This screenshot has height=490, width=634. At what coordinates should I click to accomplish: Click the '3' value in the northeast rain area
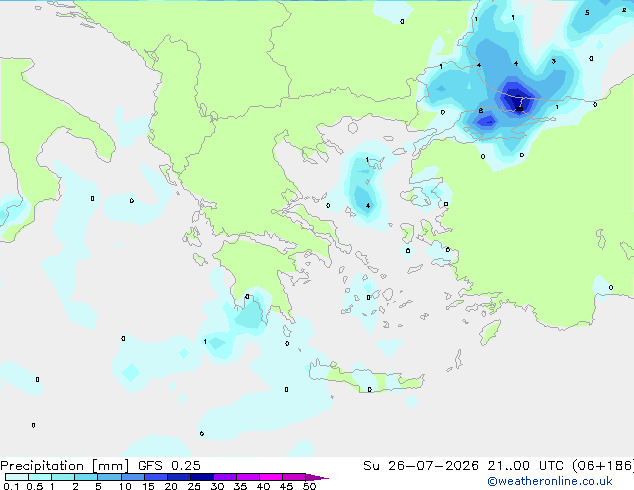[554, 61]
